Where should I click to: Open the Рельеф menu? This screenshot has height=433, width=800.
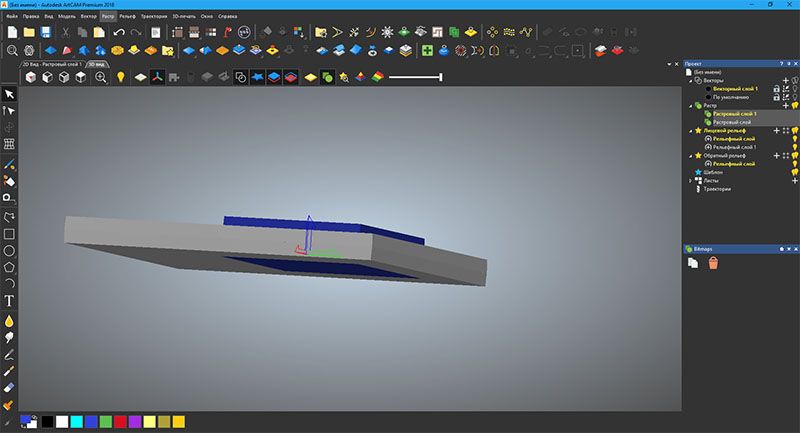click(127, 16)
